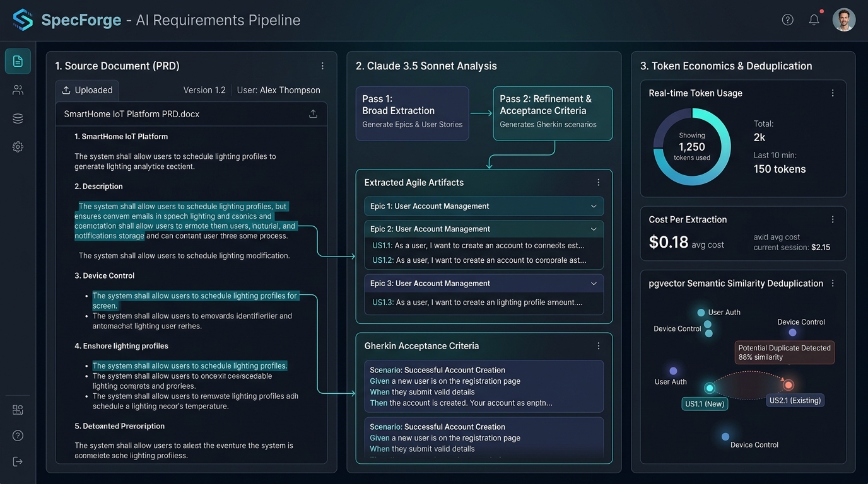Click the US2.1 (Existing) node label

click(795, 400)
